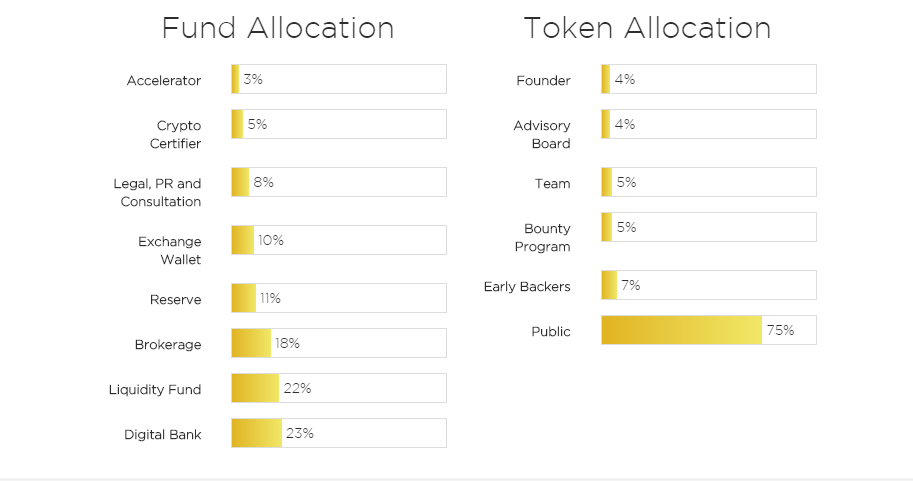Click the Digital Bank 23% bar
Image resolution: width=913 pixels, height=481 pixels.
click(338, 433)
